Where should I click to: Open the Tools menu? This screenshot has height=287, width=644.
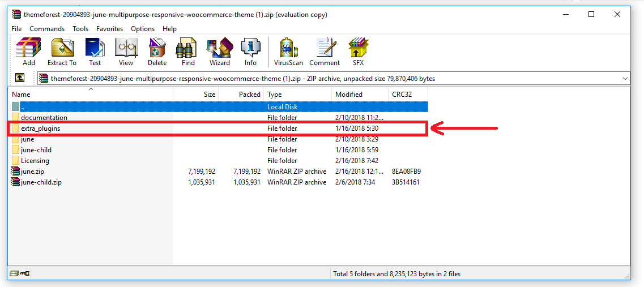click(80, 29)
